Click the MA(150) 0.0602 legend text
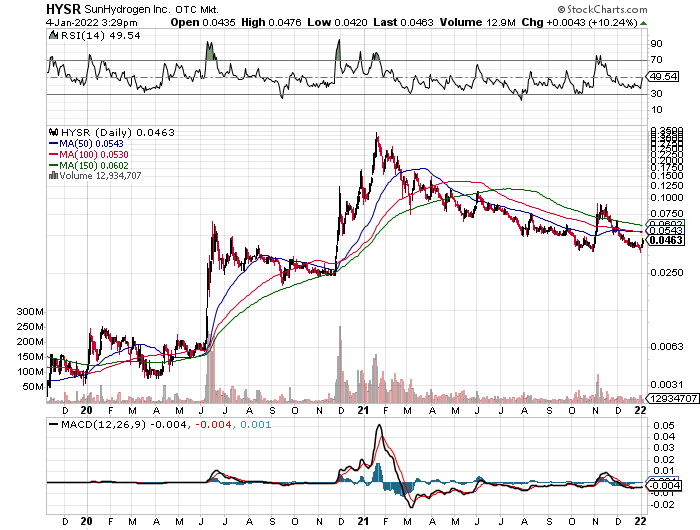Viewport: 700px width, 530px height. tap(94, 166)
